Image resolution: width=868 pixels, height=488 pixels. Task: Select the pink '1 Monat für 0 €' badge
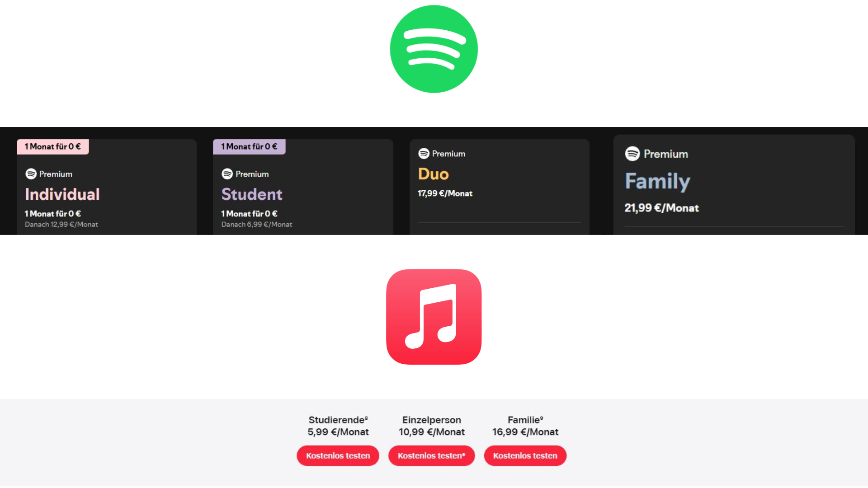[x=53, y=147]
